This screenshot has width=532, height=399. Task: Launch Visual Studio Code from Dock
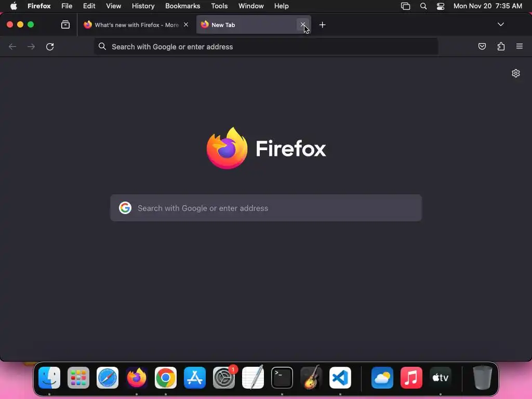[340, 378]
